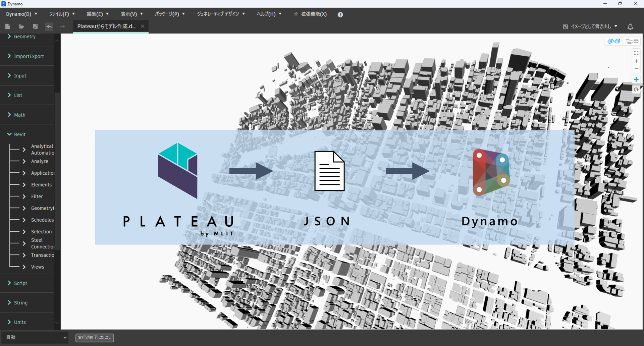Switch to graph node view
The image size is (644, 346).
coord(632,41)
